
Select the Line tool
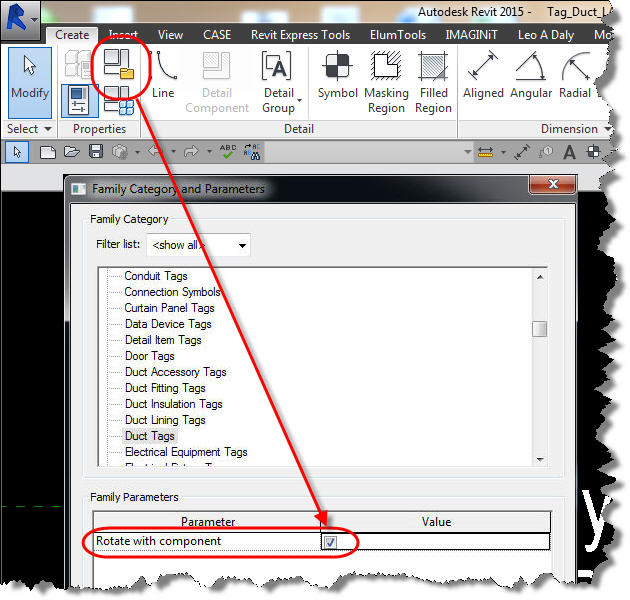[x=163, y=75]
